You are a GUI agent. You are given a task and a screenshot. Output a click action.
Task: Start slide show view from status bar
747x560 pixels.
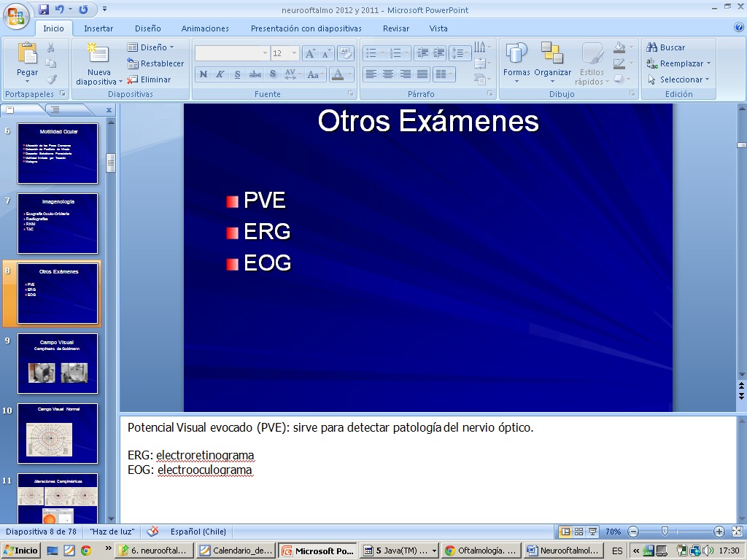click(593, 532)
